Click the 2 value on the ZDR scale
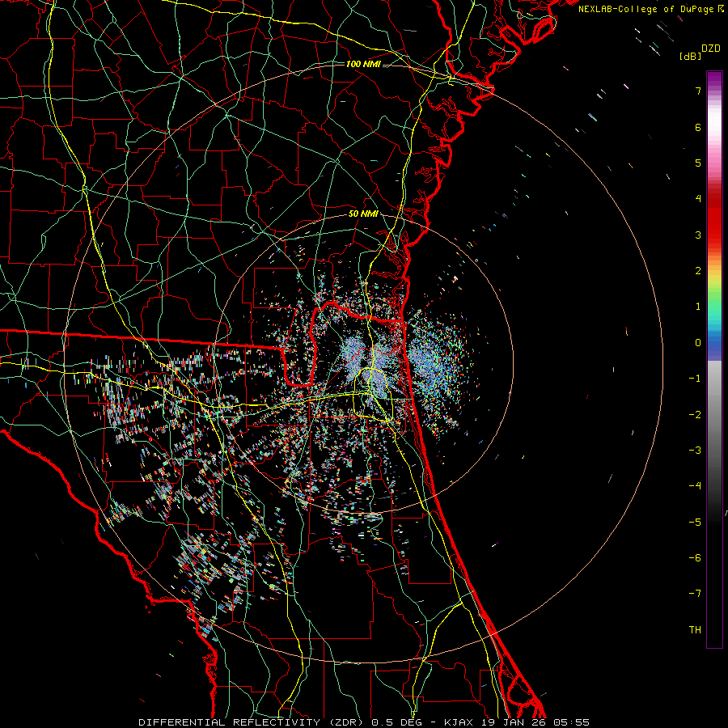The image size is (728, 728). click(x=698, y=271)
